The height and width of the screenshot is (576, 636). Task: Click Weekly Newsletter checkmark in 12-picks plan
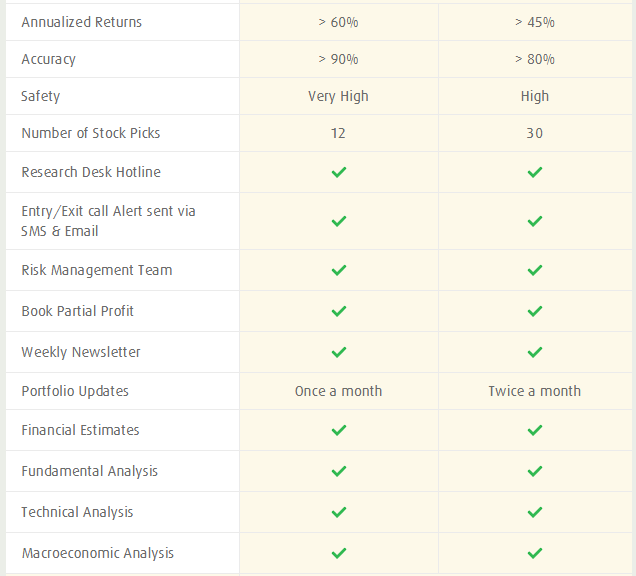[339, 352]
